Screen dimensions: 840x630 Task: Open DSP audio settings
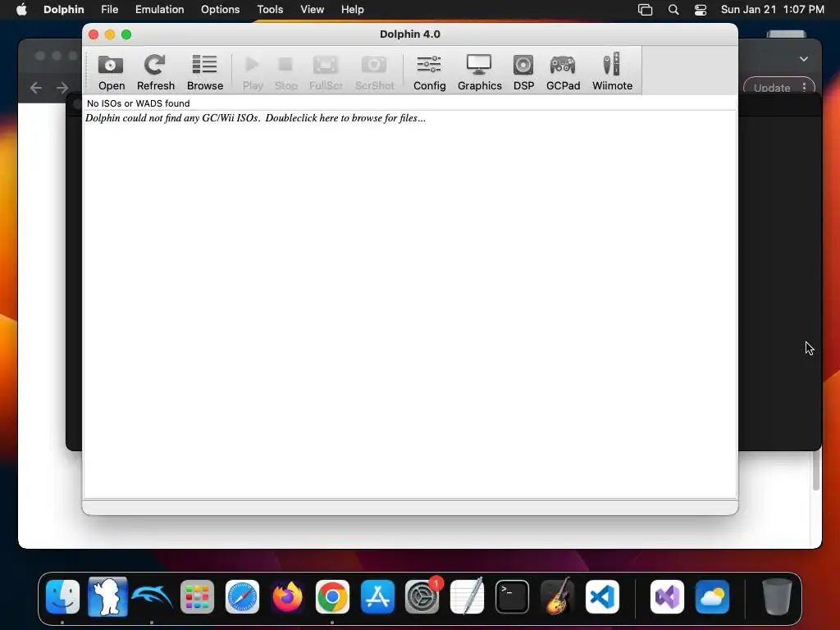(523, 72)
